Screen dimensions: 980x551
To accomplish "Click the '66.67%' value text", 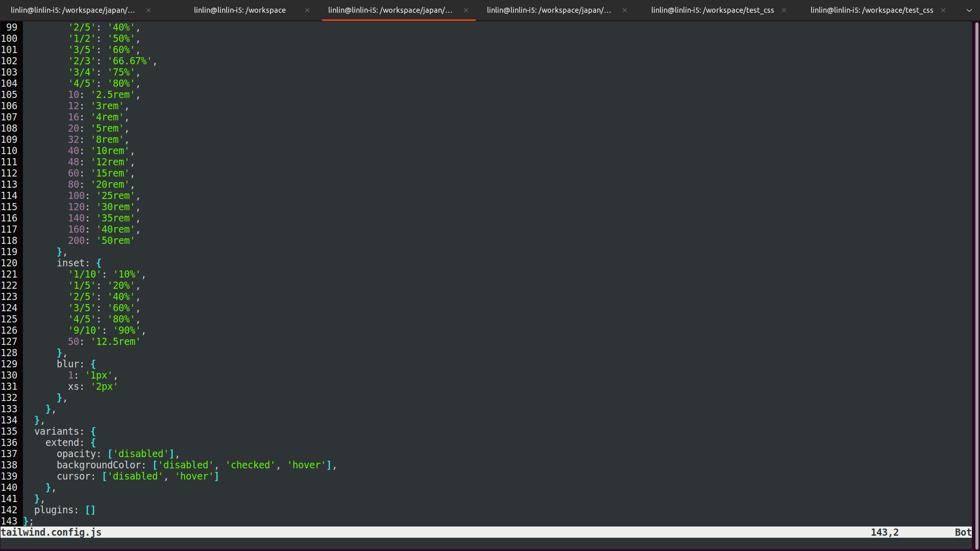I will pos(130,61).
